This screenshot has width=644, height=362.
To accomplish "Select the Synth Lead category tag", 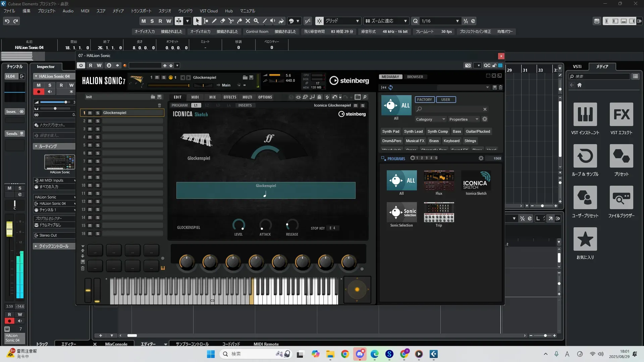I will (413, 131).
